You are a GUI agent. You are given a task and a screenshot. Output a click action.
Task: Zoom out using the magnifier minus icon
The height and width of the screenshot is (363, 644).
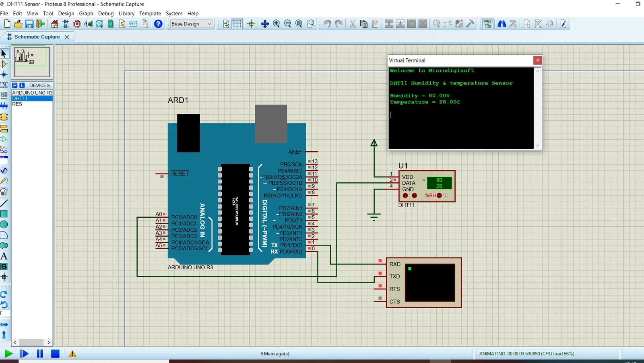point(288,24)
